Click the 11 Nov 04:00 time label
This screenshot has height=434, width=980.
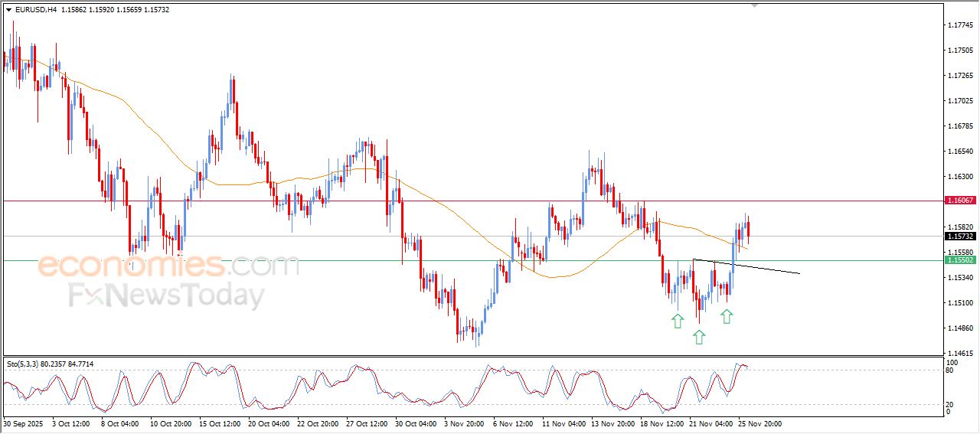coord(563,423)
